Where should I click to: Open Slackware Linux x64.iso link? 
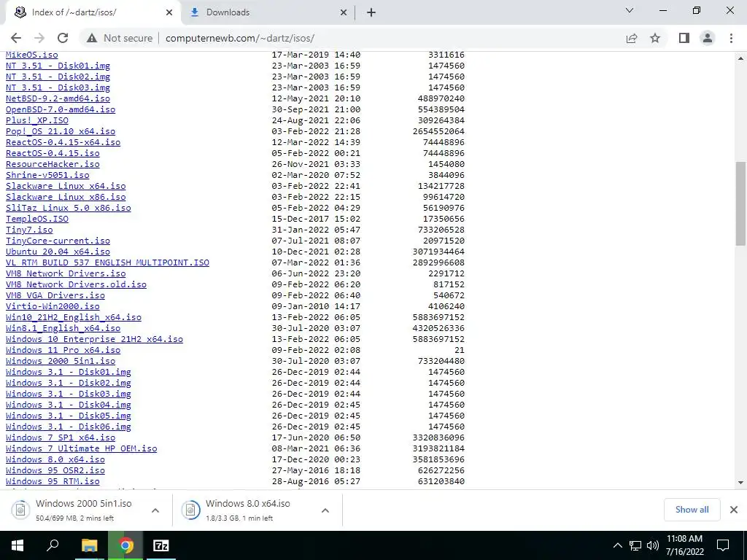click(x=66, y=186)
